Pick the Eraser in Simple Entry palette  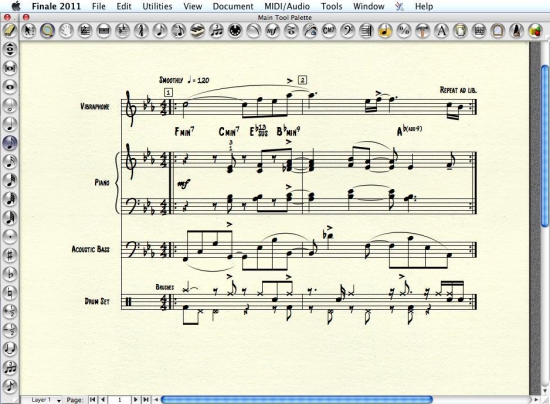click(x=10, y=31)
